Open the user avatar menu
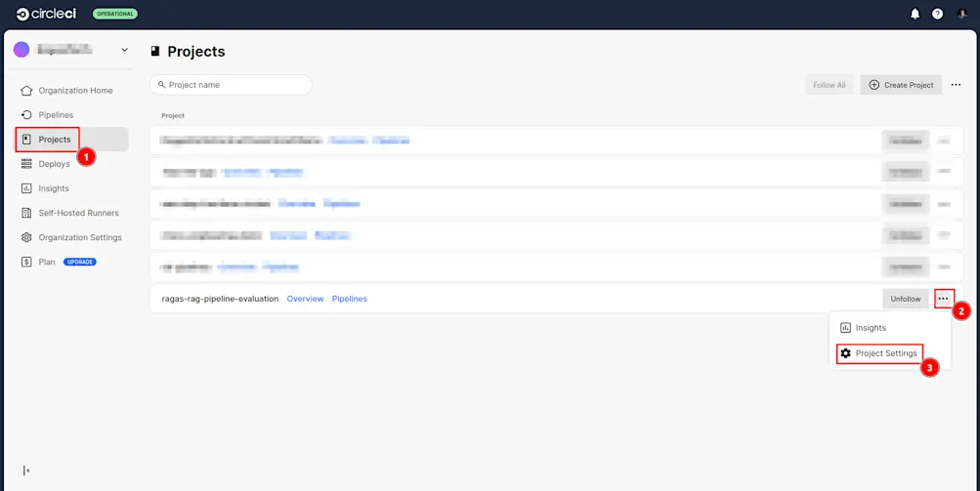Screen dimensions: 980x491 pyautogui.click(x=961, y=14)
